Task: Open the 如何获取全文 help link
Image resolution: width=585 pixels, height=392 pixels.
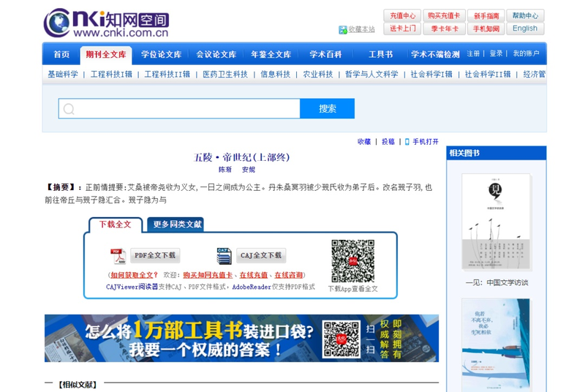Action: point(134,275)
